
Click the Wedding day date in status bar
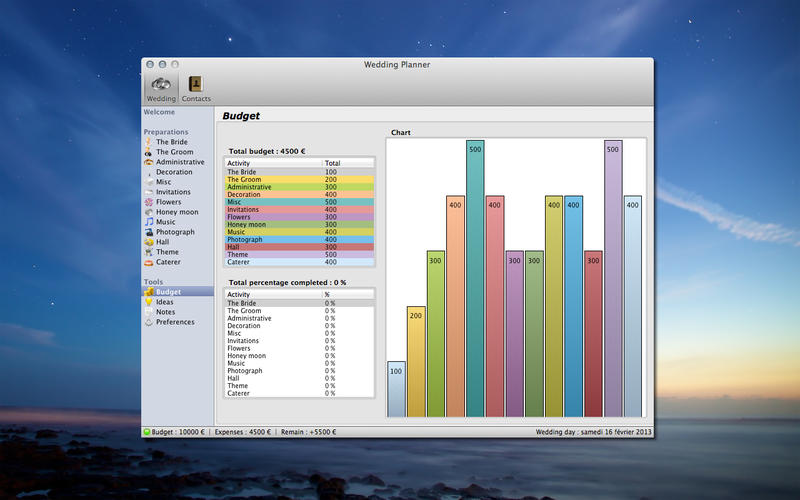pyautogui.click(x=593, y=432)
